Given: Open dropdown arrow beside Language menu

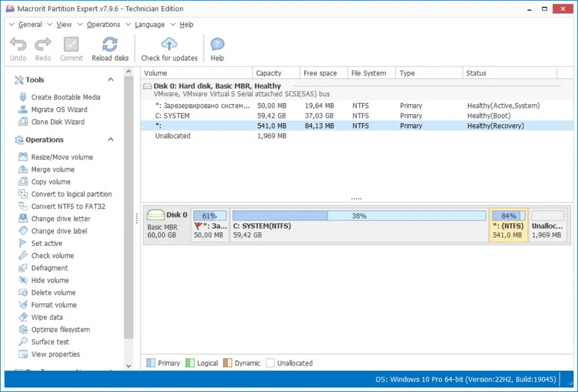Looking at the screenshot, I should tap(128, 25).
